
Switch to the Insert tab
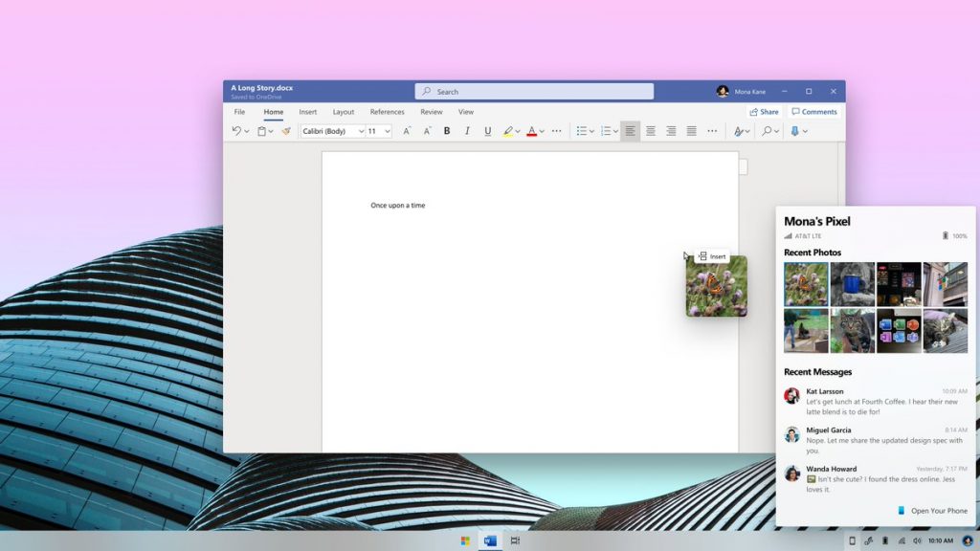307,112
